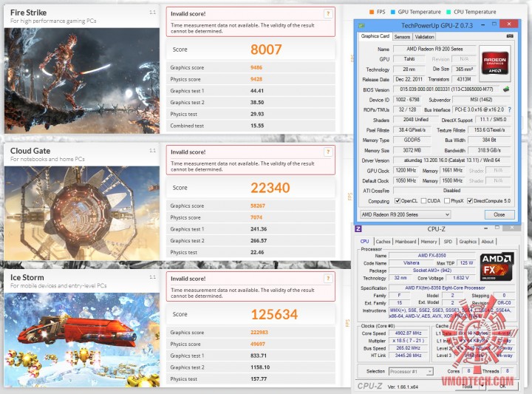Click the Close button in GPU-Z
Image resolution: width=532 pixels, height=394 pixels.
point(499,214)
